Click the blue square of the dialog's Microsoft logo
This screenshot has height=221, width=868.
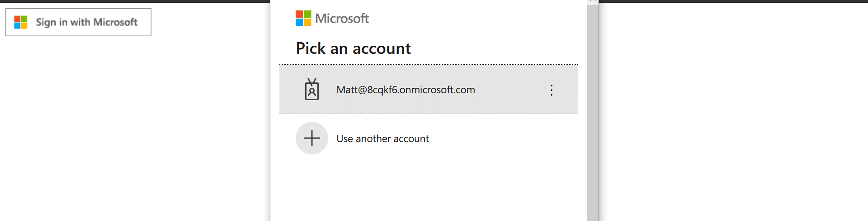point(299,23)
